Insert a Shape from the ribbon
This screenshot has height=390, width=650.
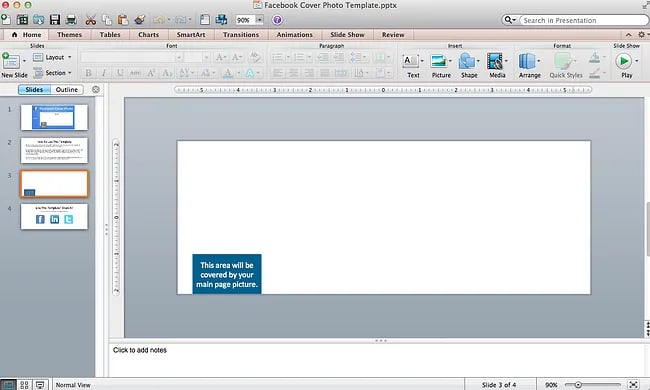tap(469, 65)
